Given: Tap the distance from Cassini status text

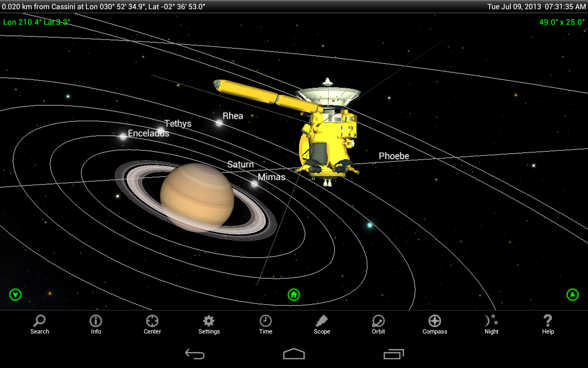Looking at the screenshot, I should click(x=103, y=6).
